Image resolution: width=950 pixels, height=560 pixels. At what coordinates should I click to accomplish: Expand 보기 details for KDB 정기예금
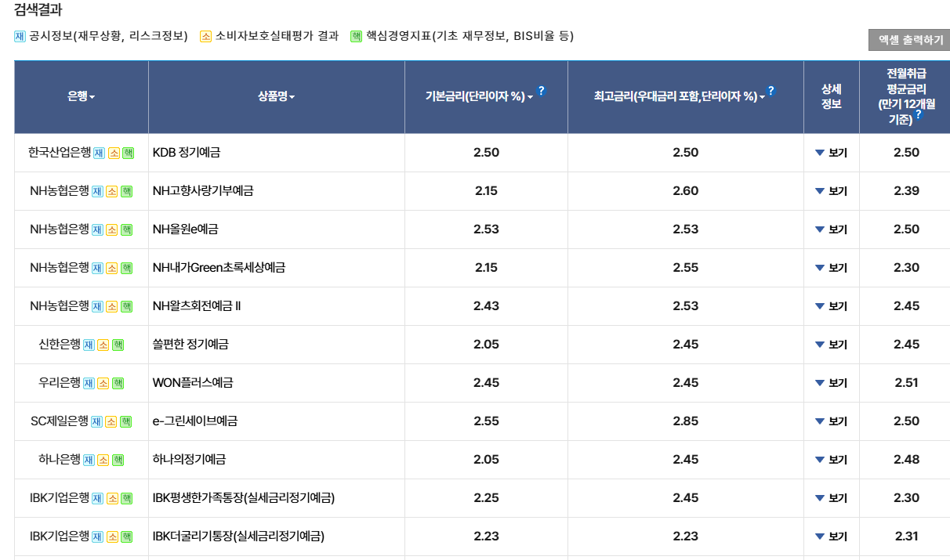tap(831, 153)
